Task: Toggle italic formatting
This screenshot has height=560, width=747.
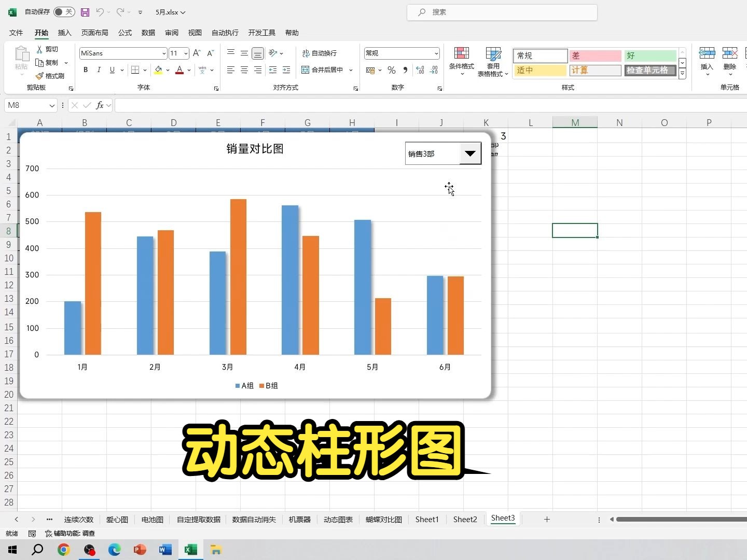Action: [x=99, y=70]
